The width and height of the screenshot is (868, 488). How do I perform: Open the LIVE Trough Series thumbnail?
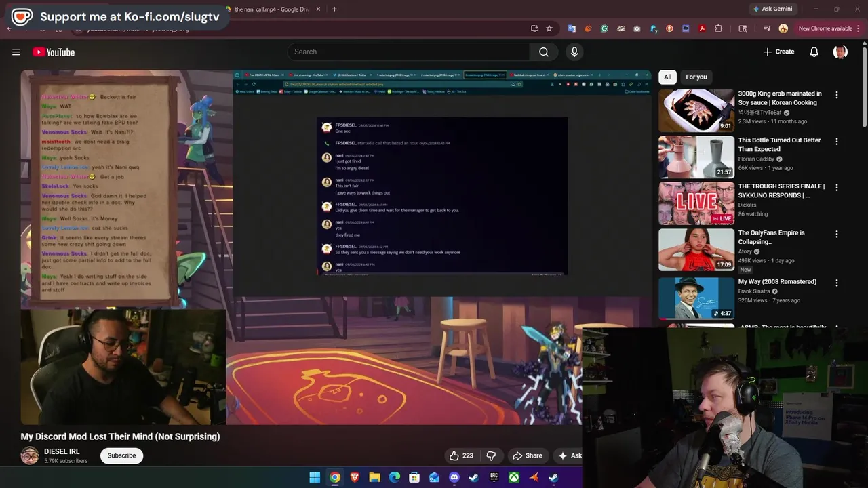[696, 203]
